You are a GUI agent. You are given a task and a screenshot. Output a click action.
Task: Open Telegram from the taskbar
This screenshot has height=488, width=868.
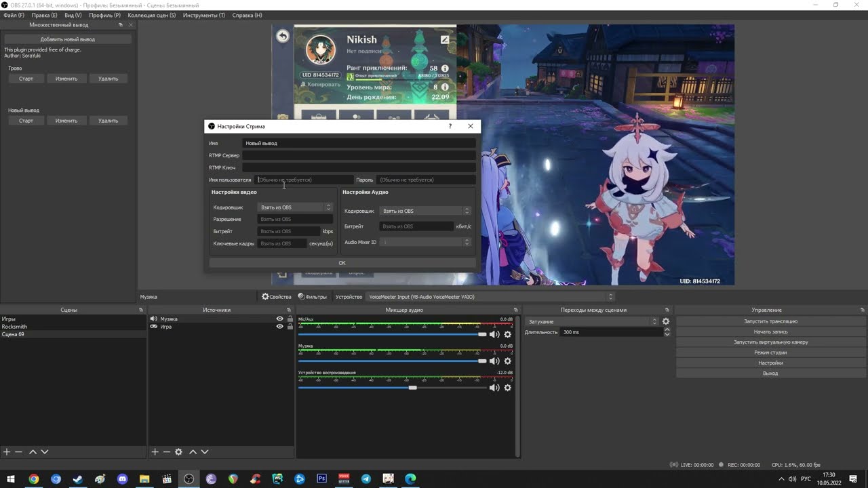[x=366, y=479]
